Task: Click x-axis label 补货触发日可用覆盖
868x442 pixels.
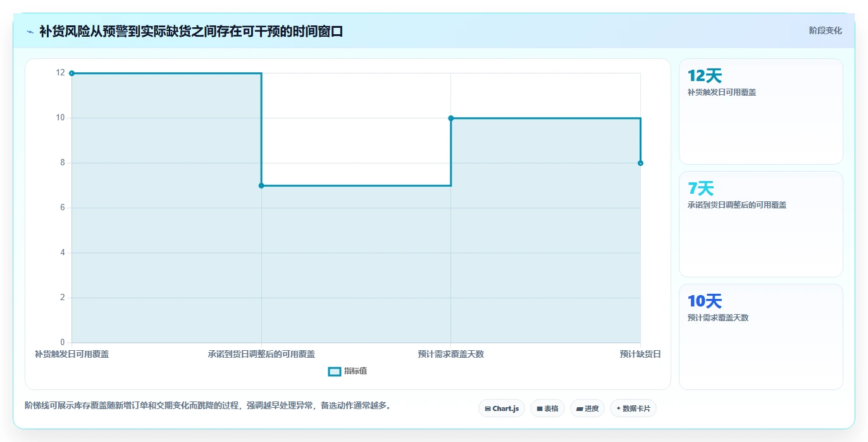Action: coord(71,354)
